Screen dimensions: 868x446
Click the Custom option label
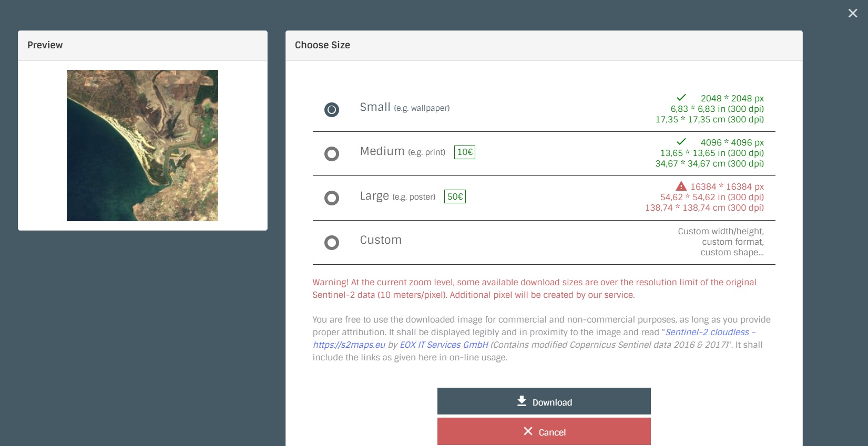[381, 240]
